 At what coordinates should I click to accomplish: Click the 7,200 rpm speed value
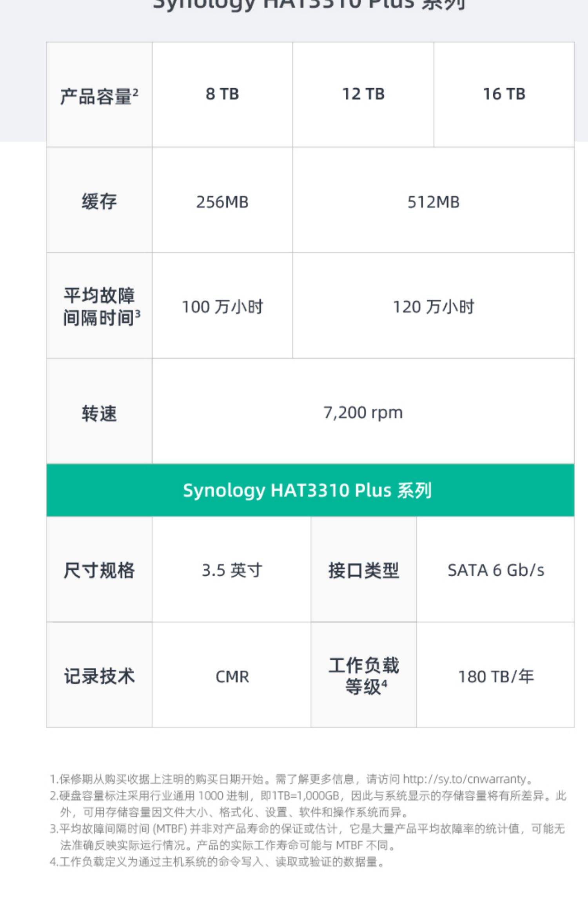click(363, 412)
